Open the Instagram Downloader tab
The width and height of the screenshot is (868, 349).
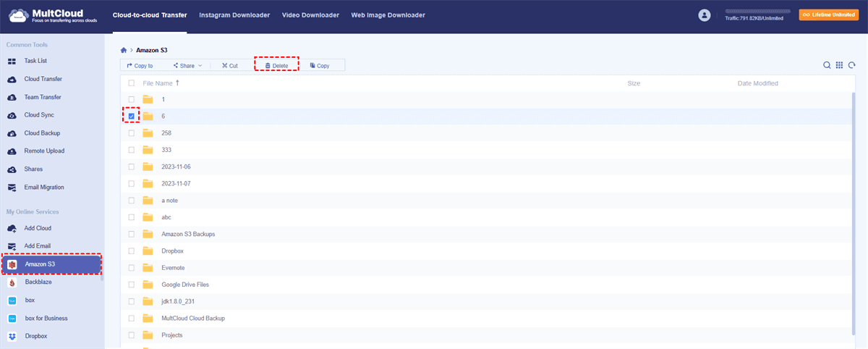click(234, 15)
